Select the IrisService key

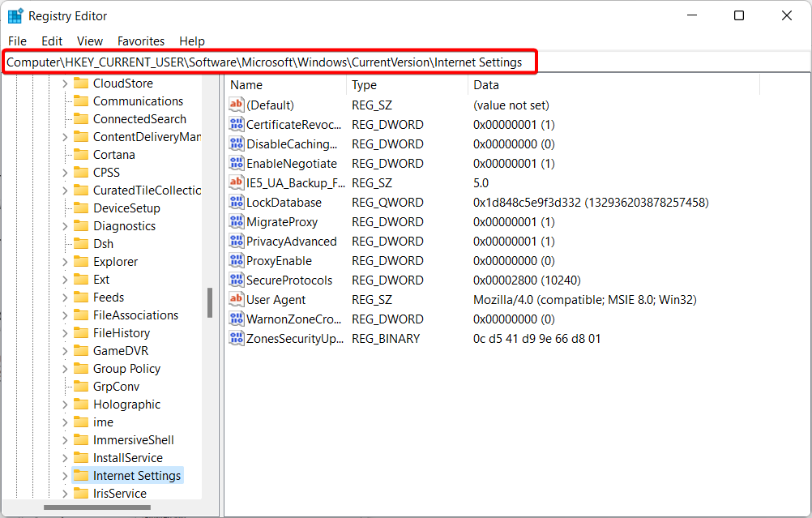click(120, 494)
